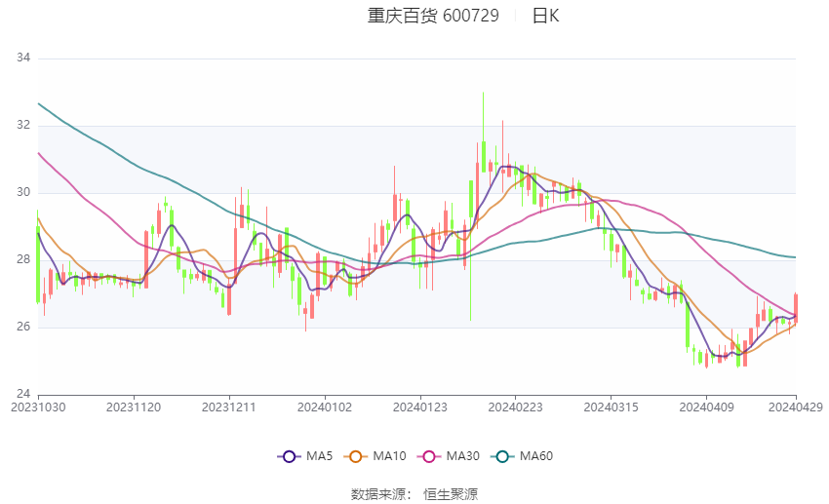Click the x-axis date 20240223

click(516, 407)
